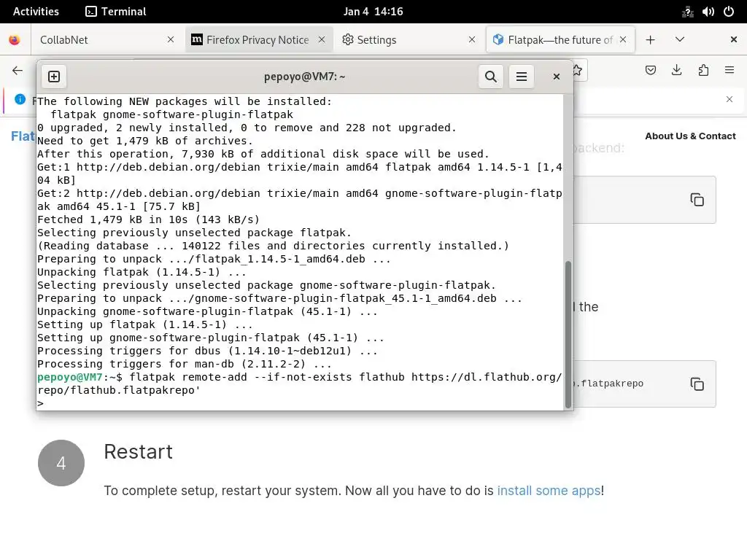Screen dimensions: 747x560
Task: Click the Flatpak site logo link
Action: click(x=23, y=136)
